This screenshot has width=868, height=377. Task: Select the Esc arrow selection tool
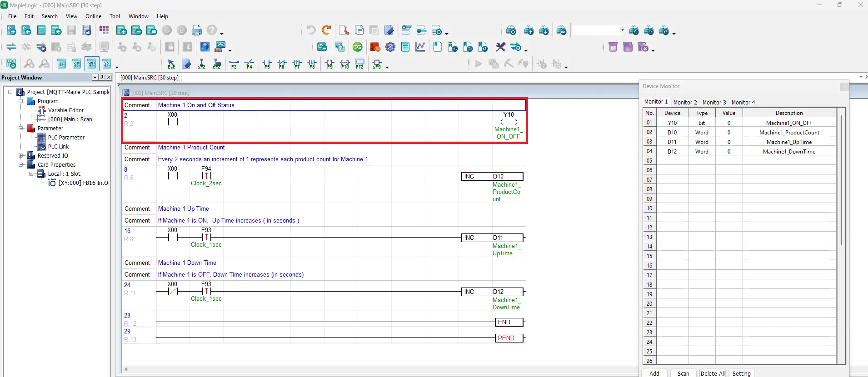coord(171,64)
